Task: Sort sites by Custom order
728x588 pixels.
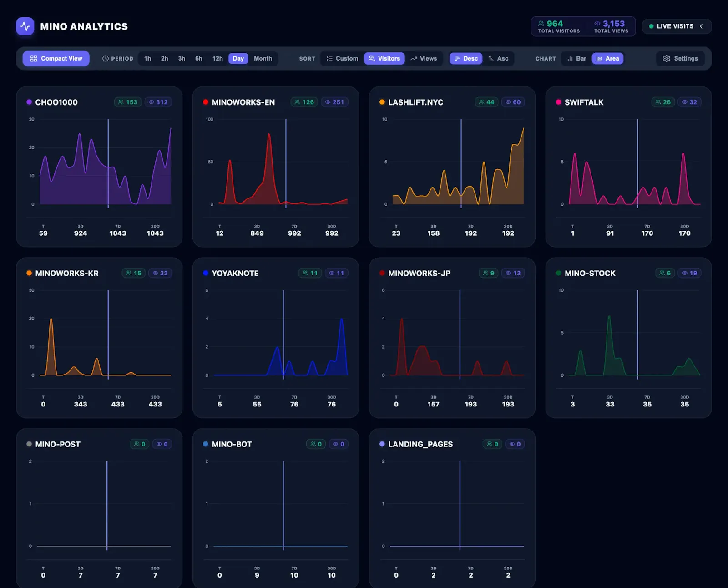Action: (342, 58)
